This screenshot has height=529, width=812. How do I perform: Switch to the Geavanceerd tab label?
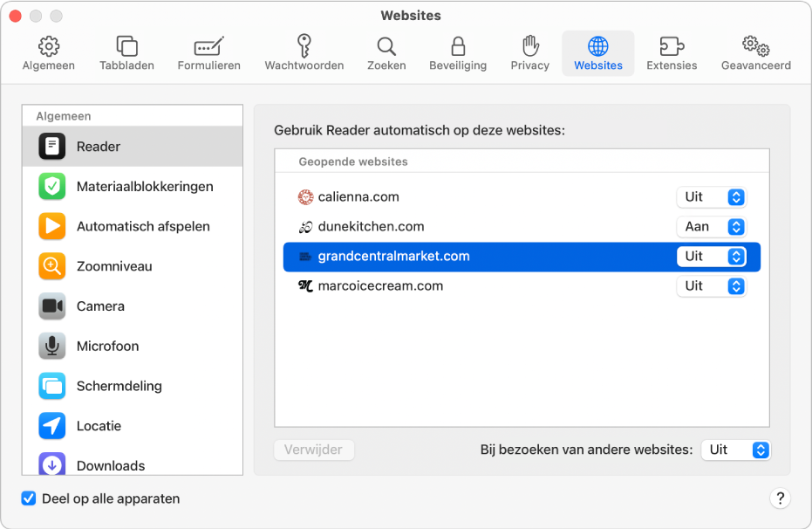pos(755,65)
